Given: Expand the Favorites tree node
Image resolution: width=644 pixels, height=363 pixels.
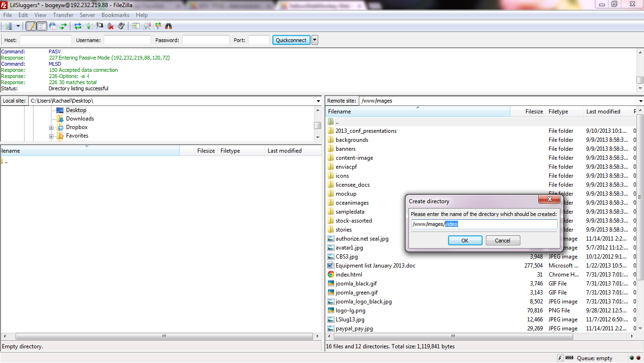Looking at the screenshot, I should (x=51, y=136).
